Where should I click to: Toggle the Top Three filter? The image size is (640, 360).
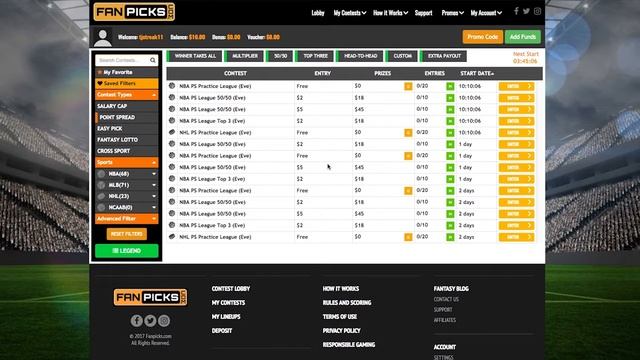(315, 56)
